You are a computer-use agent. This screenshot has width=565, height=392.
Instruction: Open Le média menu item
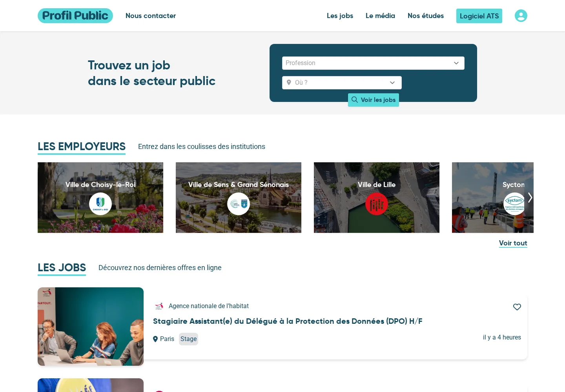coord(380,16)
